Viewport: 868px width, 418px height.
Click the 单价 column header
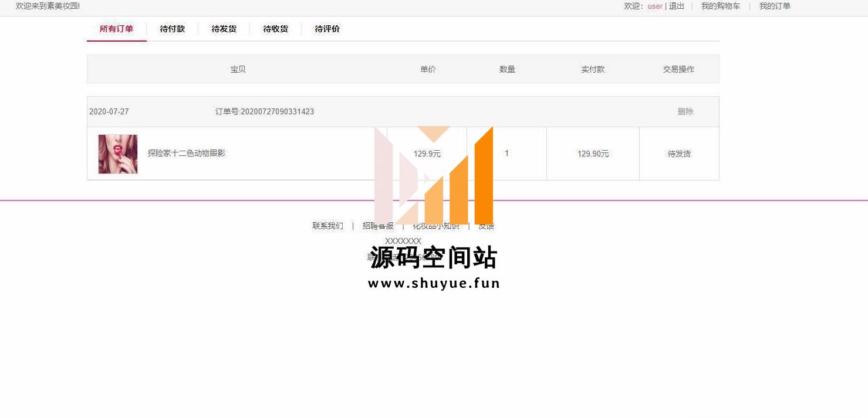tap(428, 69)
